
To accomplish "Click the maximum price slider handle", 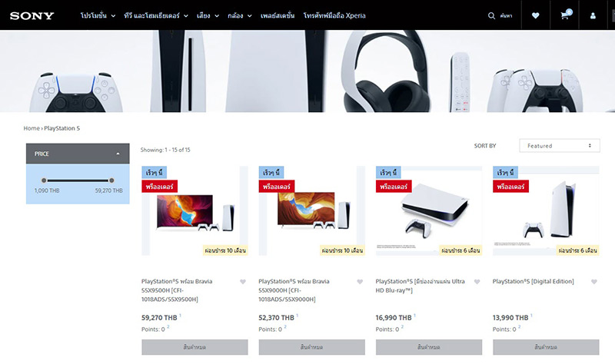I will click(x=111, y=180).
